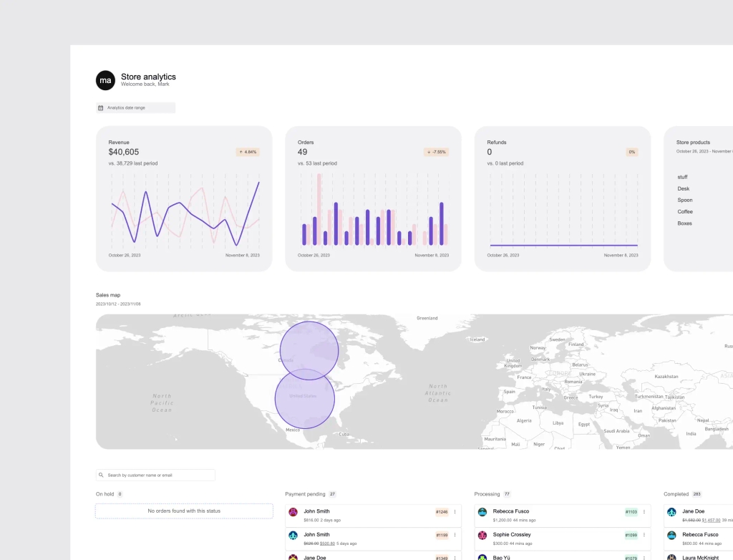Screen dimensions: 733x560
Task: Select the United States sales bubble on map
Action: coord(305,399)
